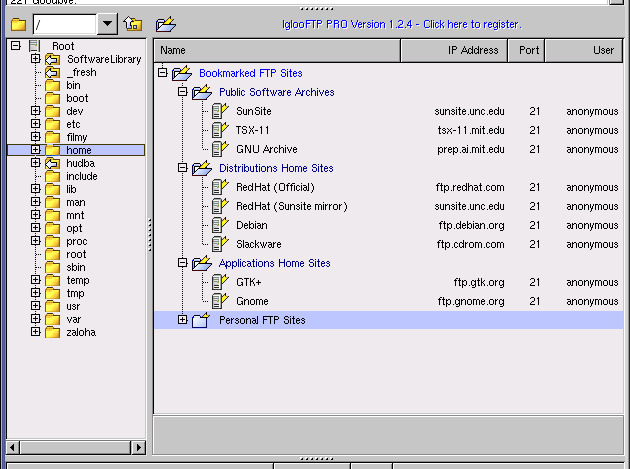The height and width of the screenshot is (469, 630).
Task: Select prep.ai.mit.edu address cell
Action: click(471, 150)
